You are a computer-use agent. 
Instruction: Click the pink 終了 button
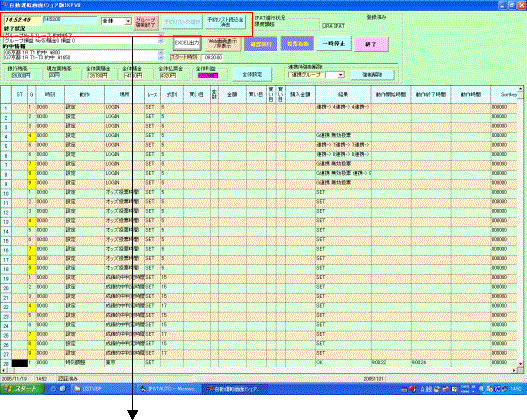point(371,44)
